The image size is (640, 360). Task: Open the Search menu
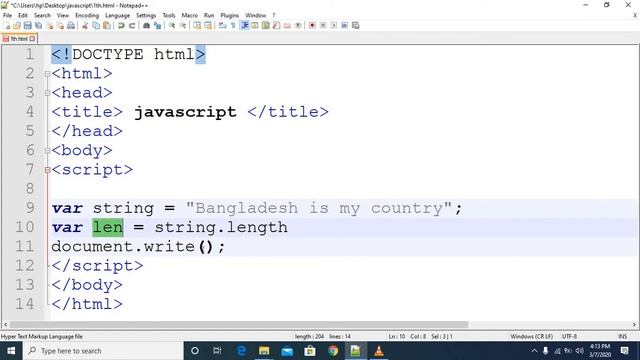(x=42, y=16)
